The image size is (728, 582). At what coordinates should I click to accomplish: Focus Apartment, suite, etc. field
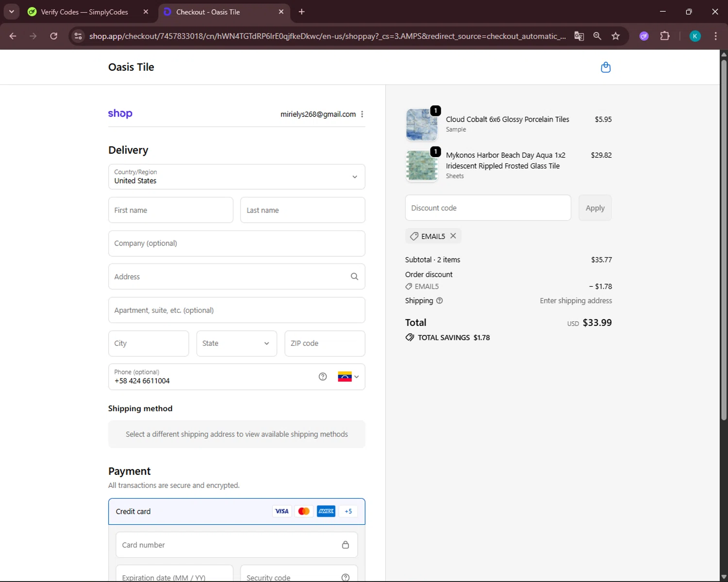pyautogui.click(x=236, y=310)
